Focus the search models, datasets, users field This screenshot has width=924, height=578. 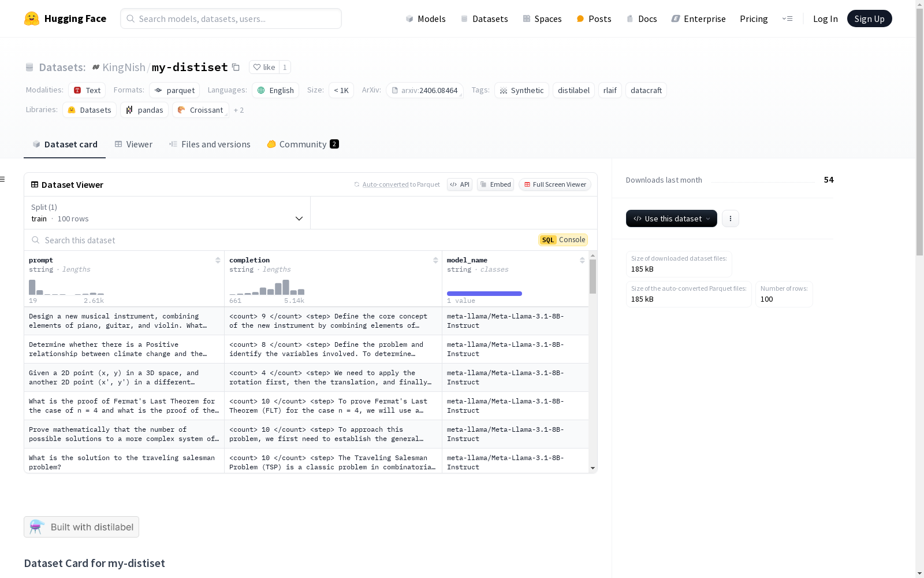pos(231,18)
